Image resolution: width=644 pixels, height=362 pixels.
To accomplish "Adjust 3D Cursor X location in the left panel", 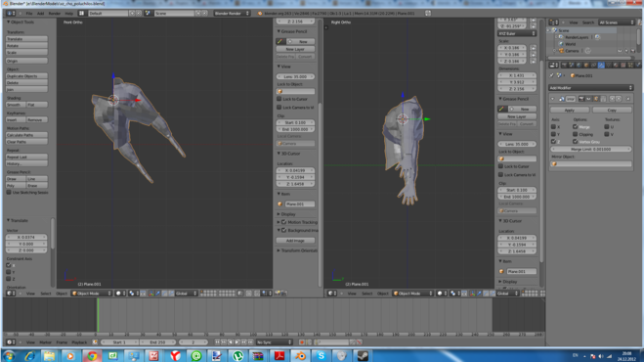I will 296,170.
